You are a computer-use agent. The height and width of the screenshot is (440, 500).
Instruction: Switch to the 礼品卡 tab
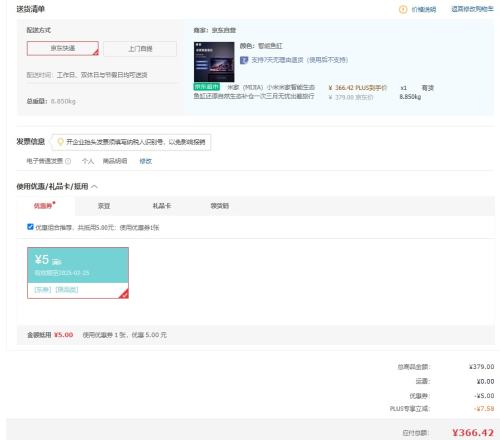[x=162, y=206]
